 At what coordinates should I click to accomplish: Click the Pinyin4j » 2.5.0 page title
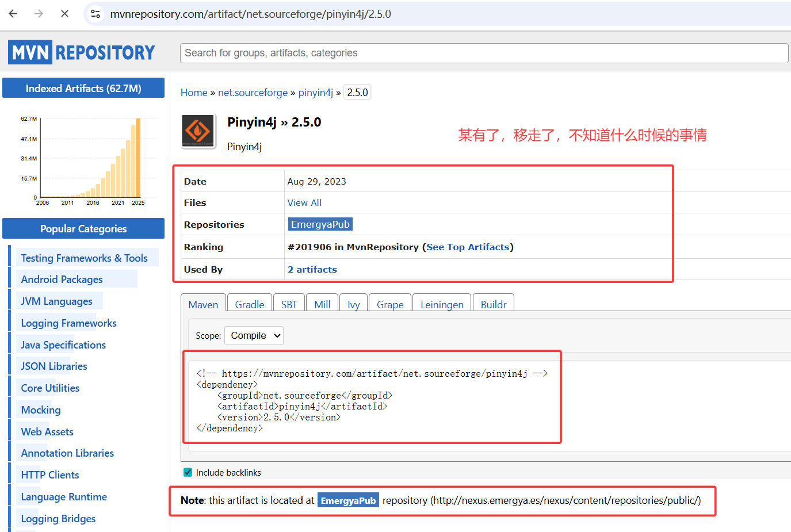[x=274, y=122]
